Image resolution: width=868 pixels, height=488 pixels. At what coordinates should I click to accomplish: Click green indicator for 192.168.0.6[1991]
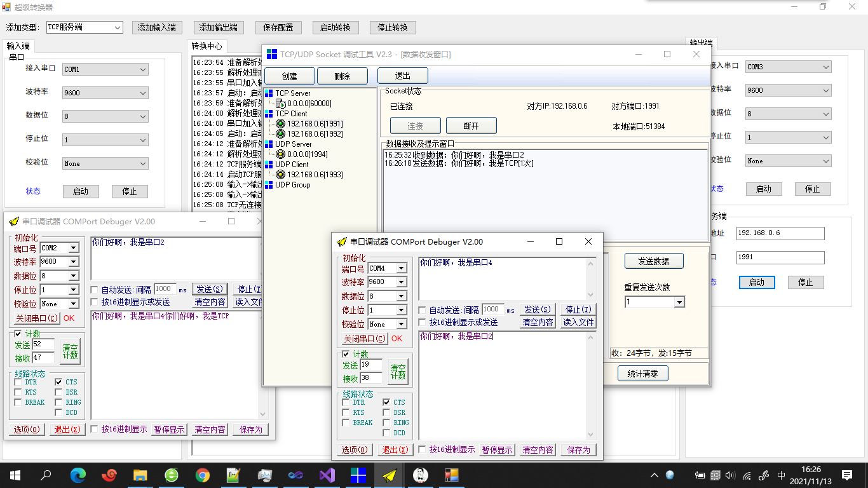280,124
